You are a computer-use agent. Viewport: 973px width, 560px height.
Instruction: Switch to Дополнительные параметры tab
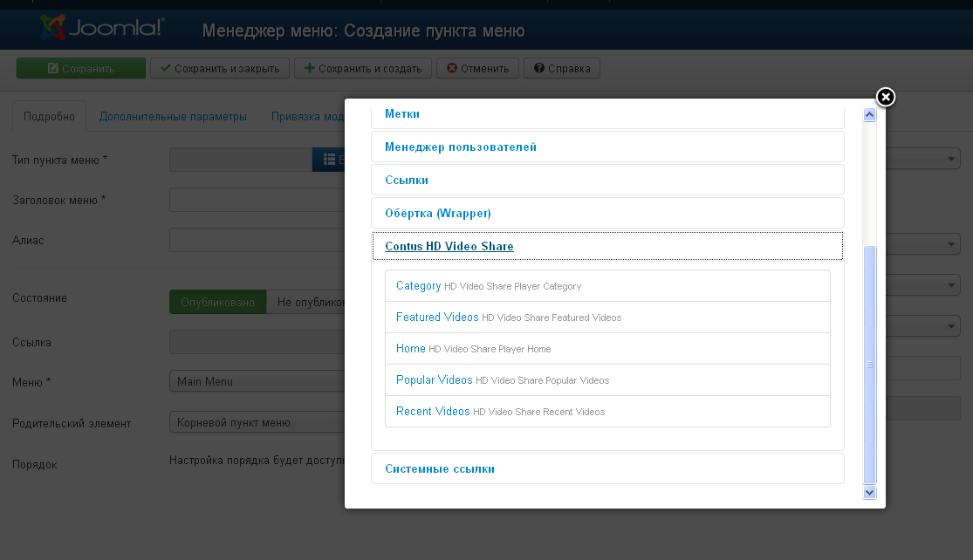tap(173, 117)
